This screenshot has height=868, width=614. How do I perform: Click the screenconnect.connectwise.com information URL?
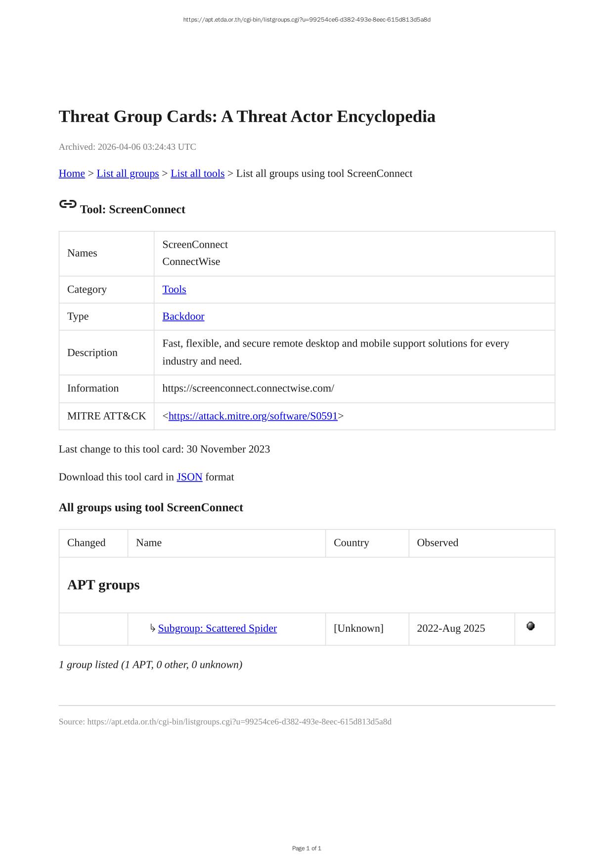248,389
